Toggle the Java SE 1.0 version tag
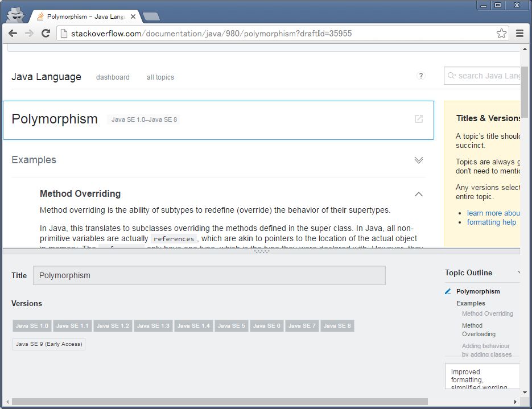 click(x=32, y=326)
